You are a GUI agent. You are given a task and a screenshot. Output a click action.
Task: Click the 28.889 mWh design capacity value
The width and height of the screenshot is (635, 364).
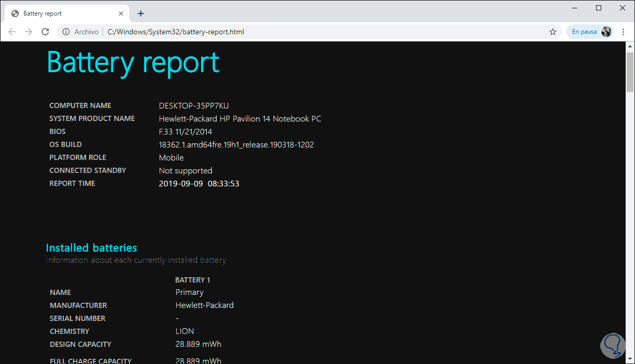[x=199, y=344]
